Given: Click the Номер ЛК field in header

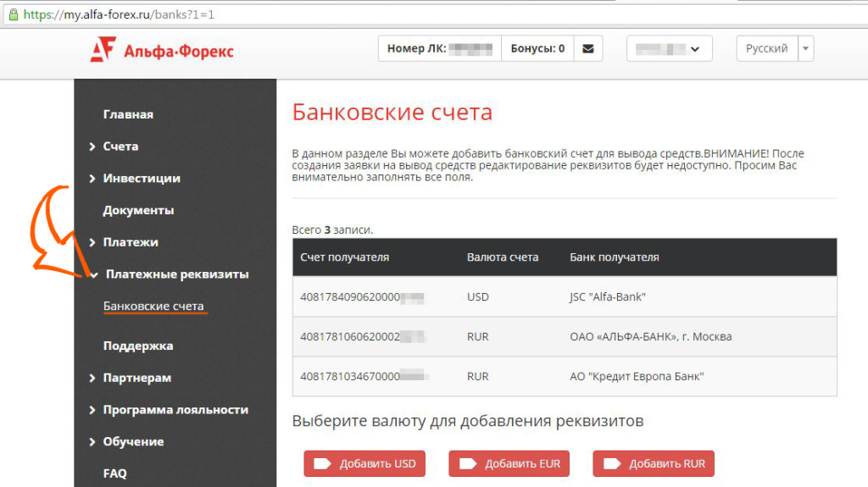Looking at the screenshot, I should click(440, 49).
